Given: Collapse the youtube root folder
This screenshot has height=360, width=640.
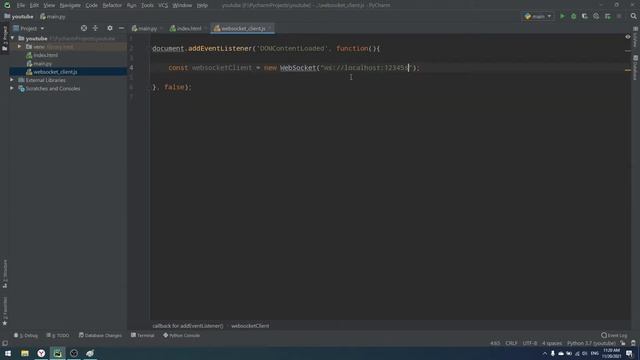Looking at the screenshot, I should click(13, 38).
